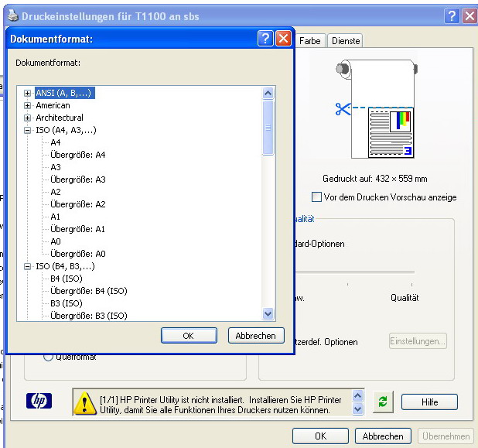The height and width of the screenshot is (448, 478).
Task: Click the status message scroll-up arrow
Action: point(358,396)
